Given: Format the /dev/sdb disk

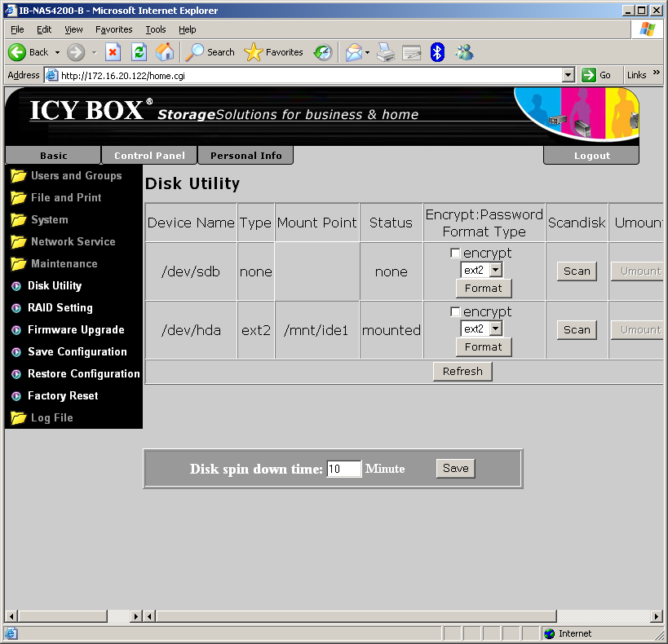Looking at the screenshot, I should click(484, 289).
